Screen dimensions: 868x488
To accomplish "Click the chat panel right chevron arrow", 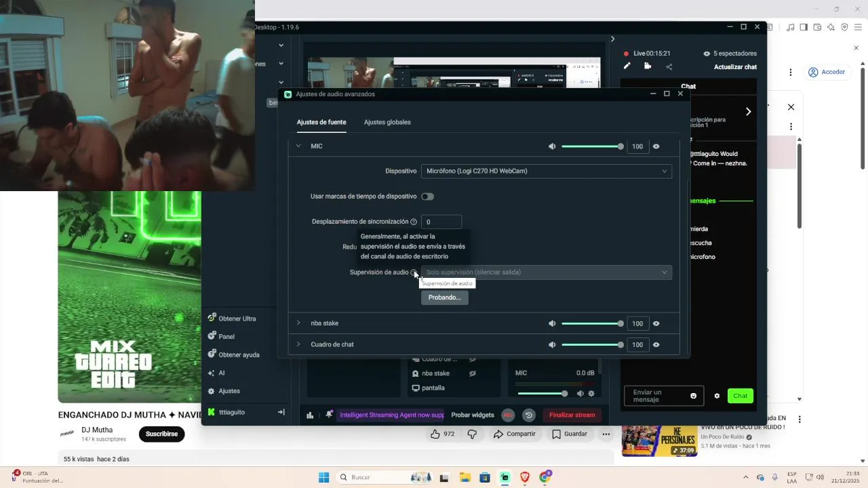I will click(x=748, y=111).
